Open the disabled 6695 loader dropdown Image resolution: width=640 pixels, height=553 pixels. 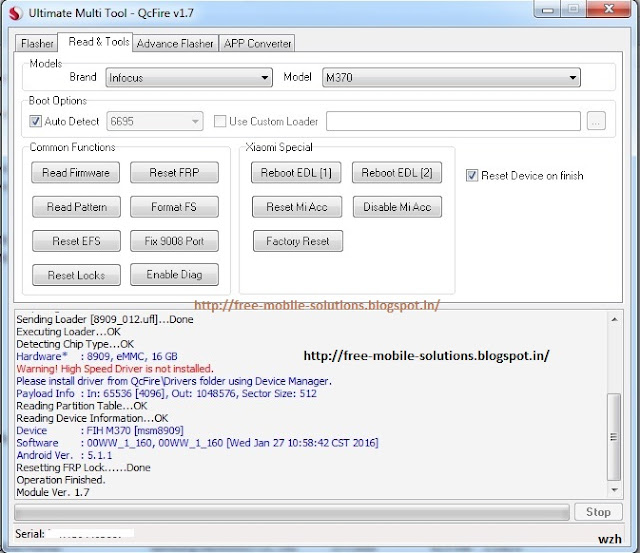155,121
